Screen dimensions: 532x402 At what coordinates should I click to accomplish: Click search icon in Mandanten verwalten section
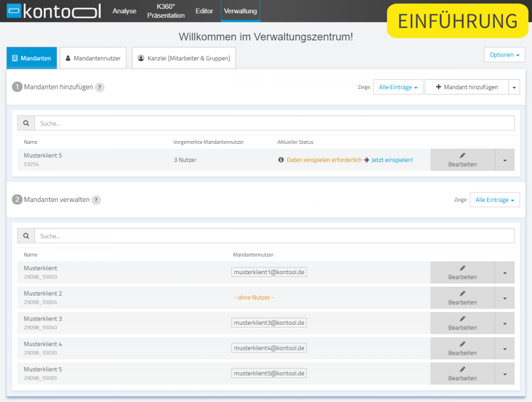point(26,236)
